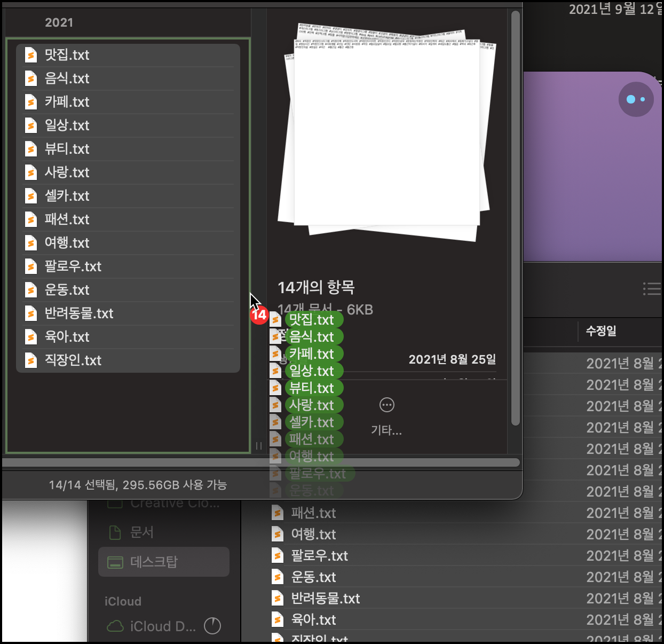Click the 여행.txt name in the 2021 column
This screenshot has width=664, height=644.
pyautogui.click(x=67, y=243)
